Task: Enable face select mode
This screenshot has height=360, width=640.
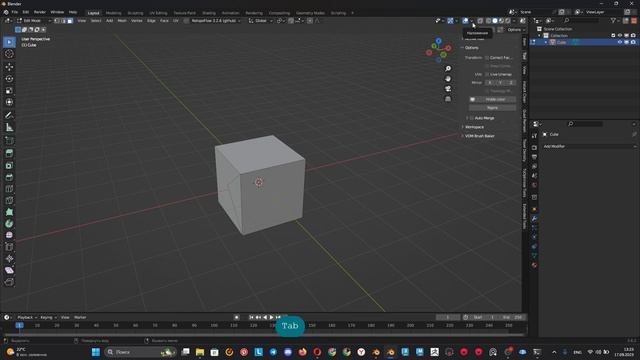Action: (x=70, y=20)
